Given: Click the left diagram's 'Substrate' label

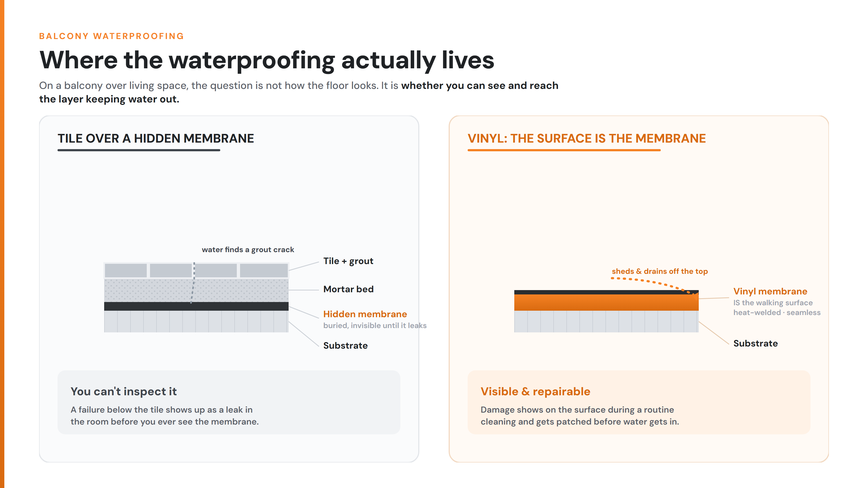Looking at the screenshot, I should 345,345.
